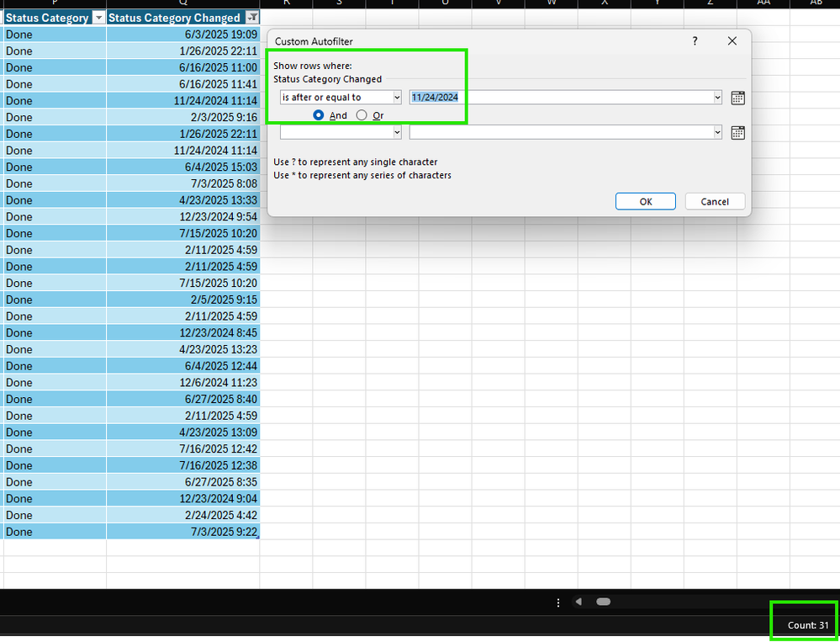Cancel the Custom Autofilter dialog
The image size is (840, 642).
[x=714, y=201]
